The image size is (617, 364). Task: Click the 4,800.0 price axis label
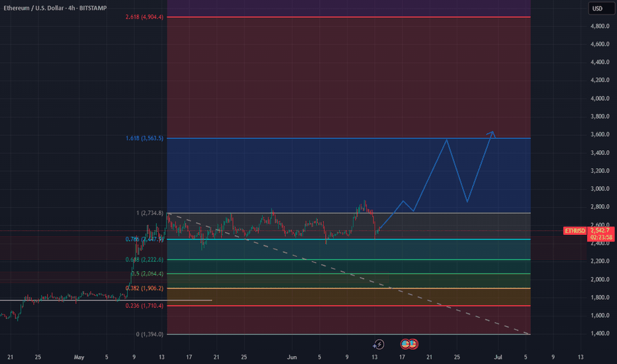600,26
